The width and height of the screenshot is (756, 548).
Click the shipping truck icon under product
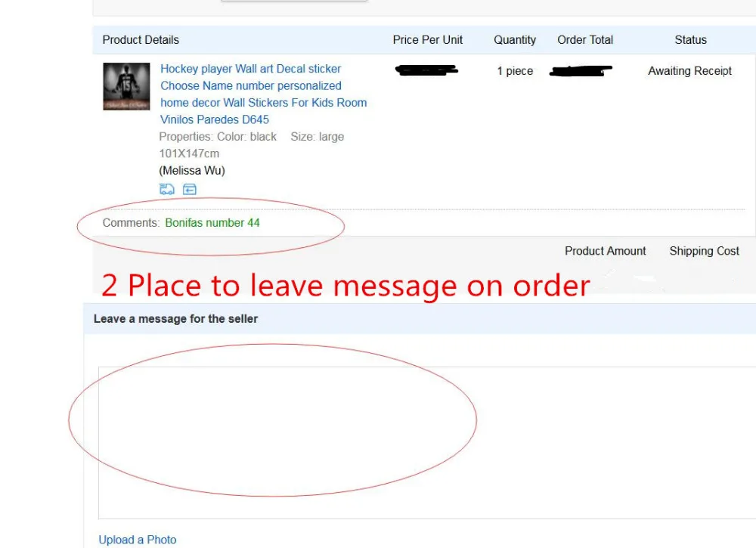167,189
